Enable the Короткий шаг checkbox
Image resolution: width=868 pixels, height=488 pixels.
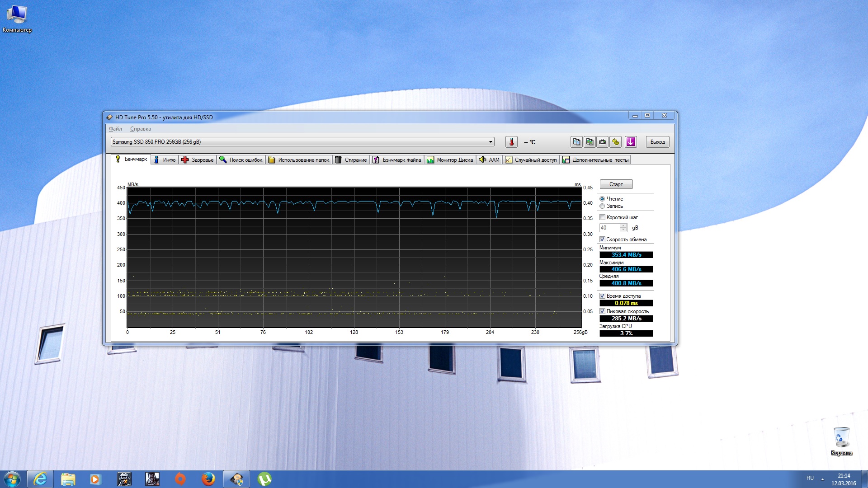(x=602, y=217)
